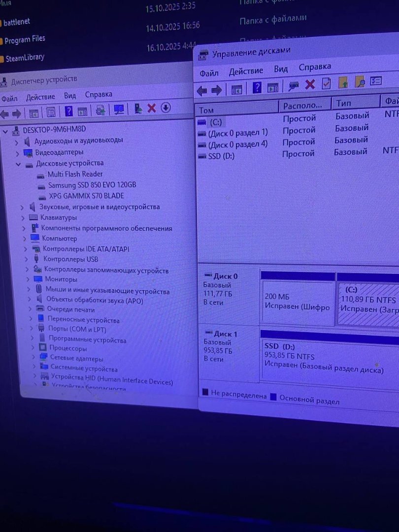399x532 pixels.
Task: Click the blue Основной раздел legend swatch
Action: (x=273, y=397)
